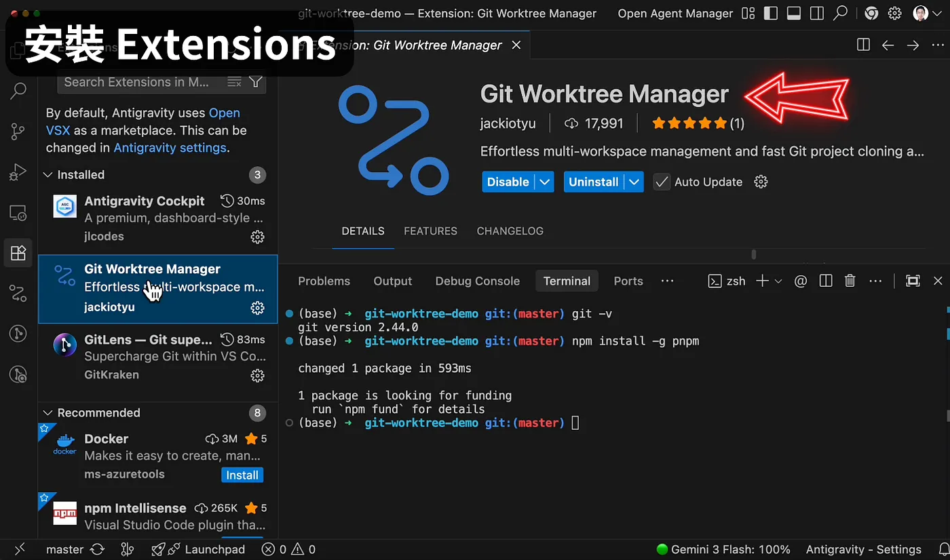Image resolution: width=950 pixels, height=560 pixels.
Task: Open Run and Debug view
Action: (x=18, y=172)
